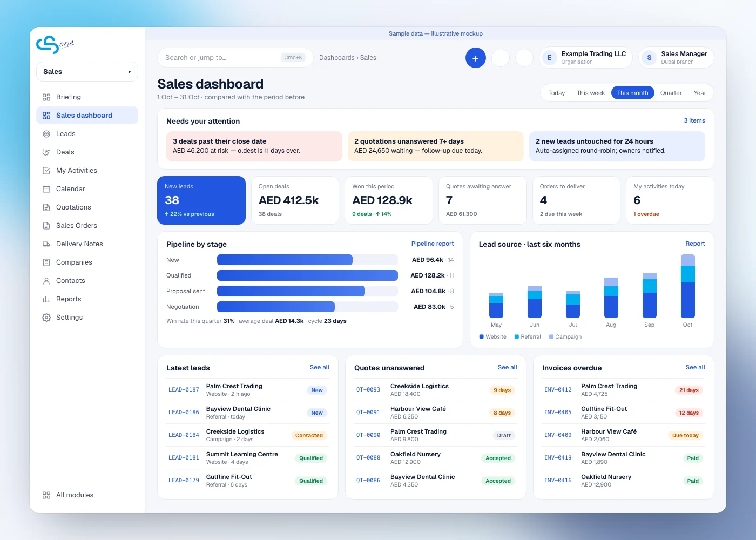Viewport: 756px width, 540px height.
Task: Click the Campaign legend color swatch
Action: pos(551,336)
